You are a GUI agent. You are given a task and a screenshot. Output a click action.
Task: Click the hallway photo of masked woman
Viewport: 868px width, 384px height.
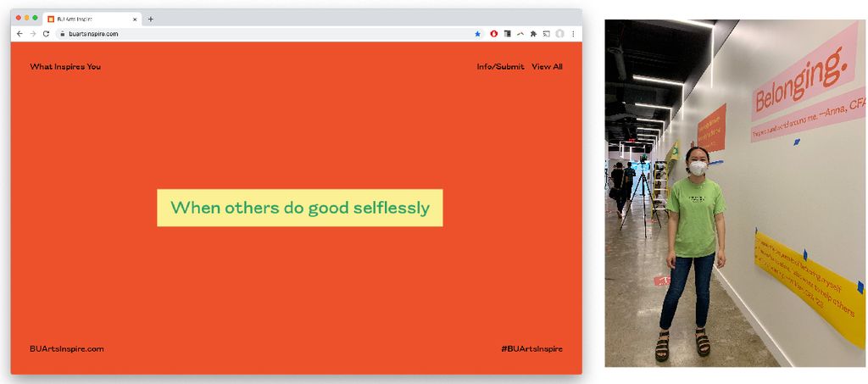point(733,193)
